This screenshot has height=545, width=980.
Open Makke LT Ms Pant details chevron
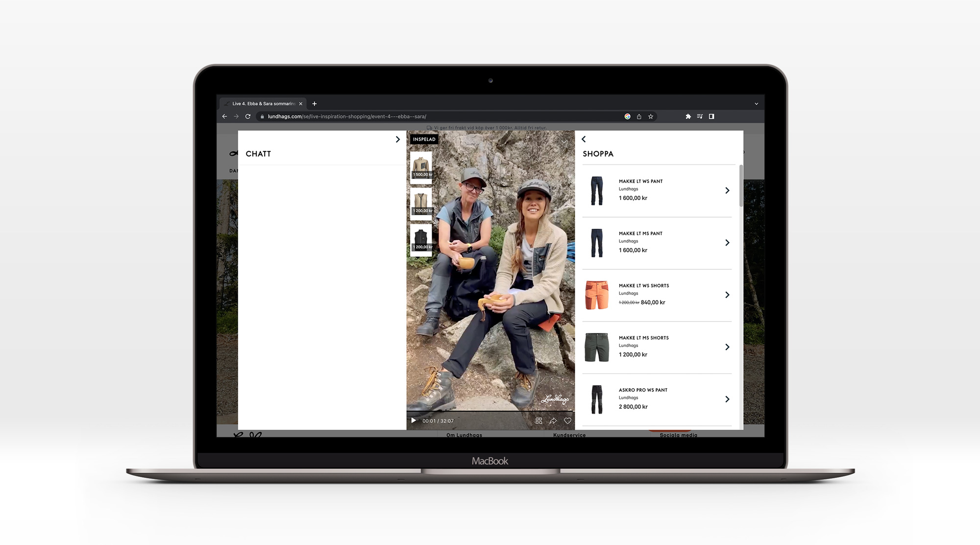pos(727,243)
